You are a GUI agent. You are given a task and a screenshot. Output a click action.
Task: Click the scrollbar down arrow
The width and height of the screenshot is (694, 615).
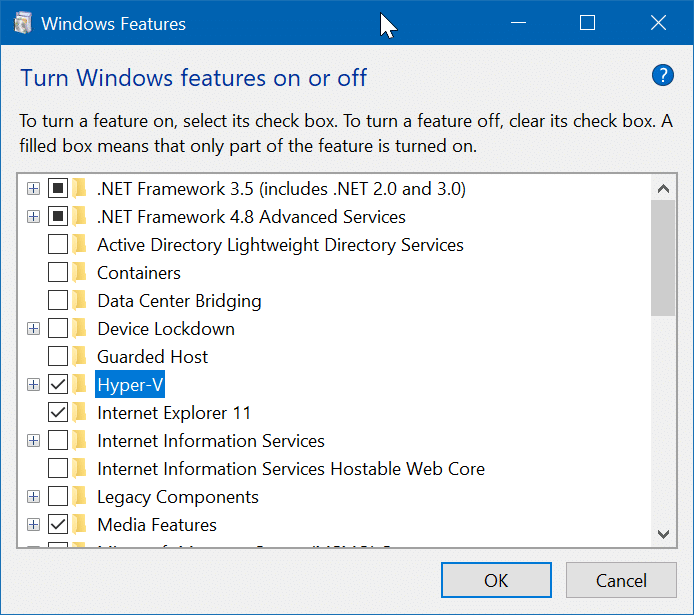pos(663,534)
